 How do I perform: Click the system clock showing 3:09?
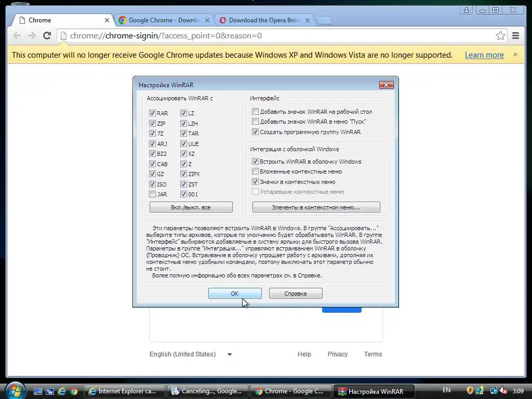518,391
